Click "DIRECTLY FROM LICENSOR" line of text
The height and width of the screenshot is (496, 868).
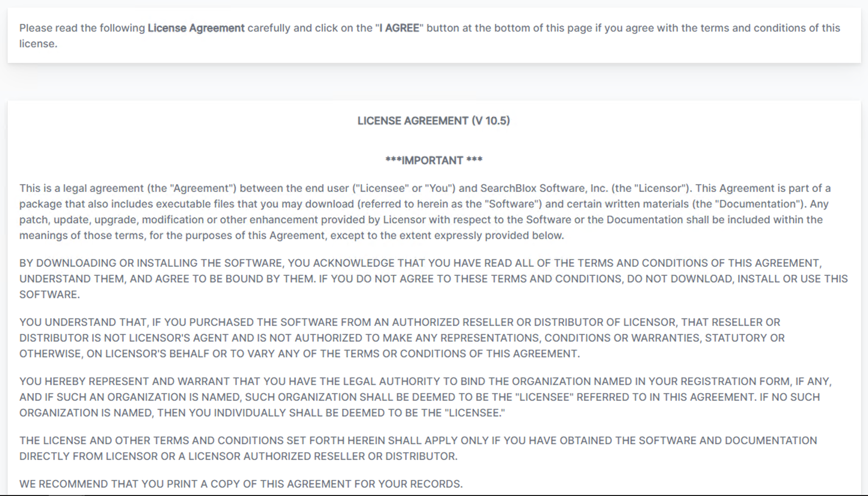tap(239, 456)
